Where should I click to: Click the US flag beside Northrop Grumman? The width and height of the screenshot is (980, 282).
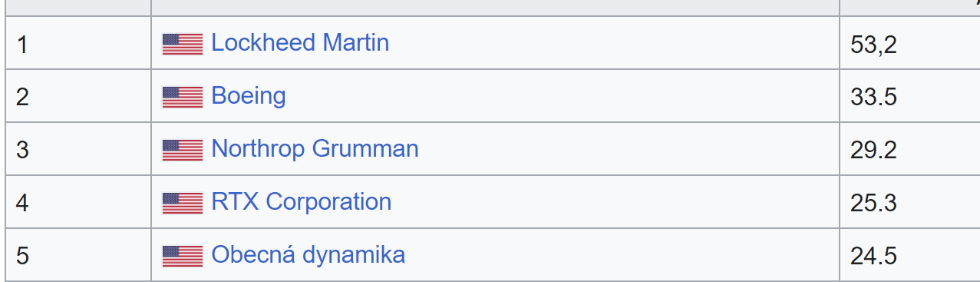(x=183, y=150)
